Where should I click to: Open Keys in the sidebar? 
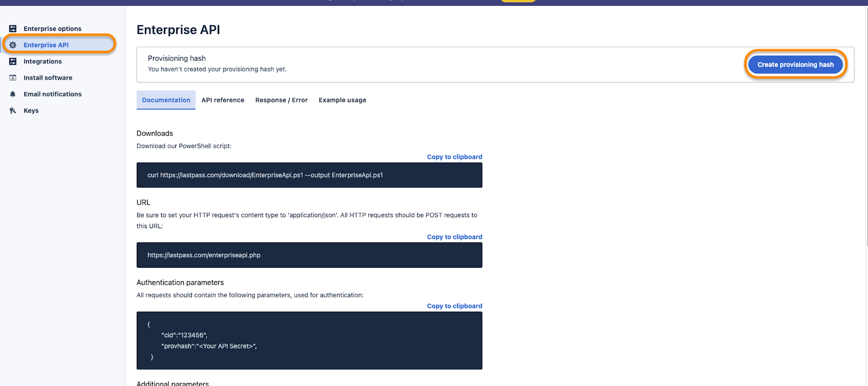click(31, 111)
